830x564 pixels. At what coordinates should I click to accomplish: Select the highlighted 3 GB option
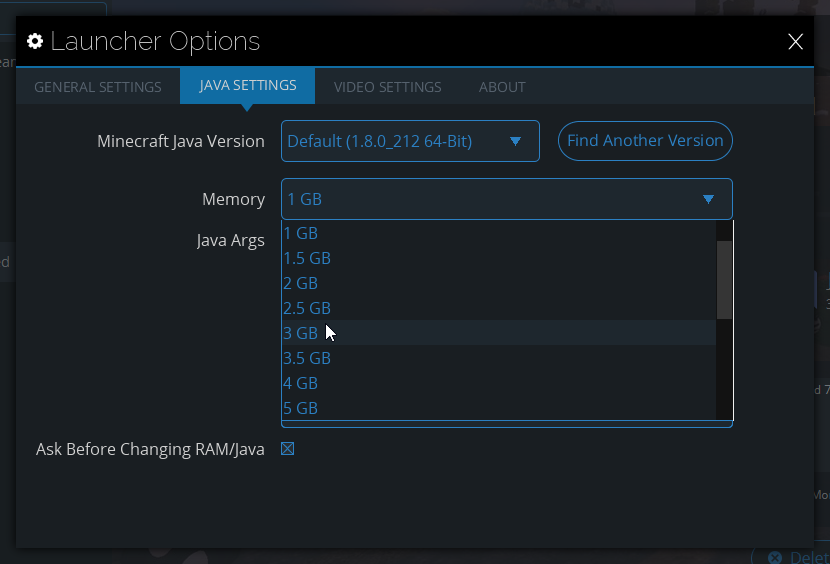point(499,333)
